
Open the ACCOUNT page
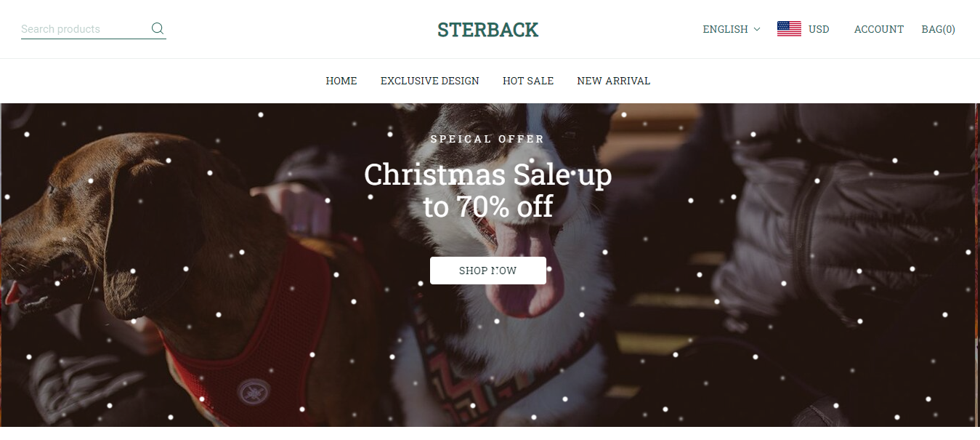879,29
